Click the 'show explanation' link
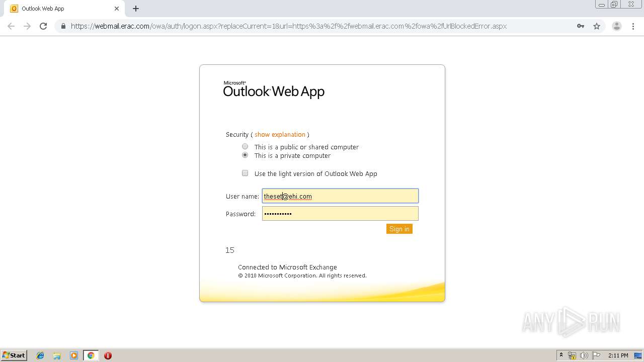Image resolution: width=644 pixels, height=362 pixels. [x=280, y=134]
